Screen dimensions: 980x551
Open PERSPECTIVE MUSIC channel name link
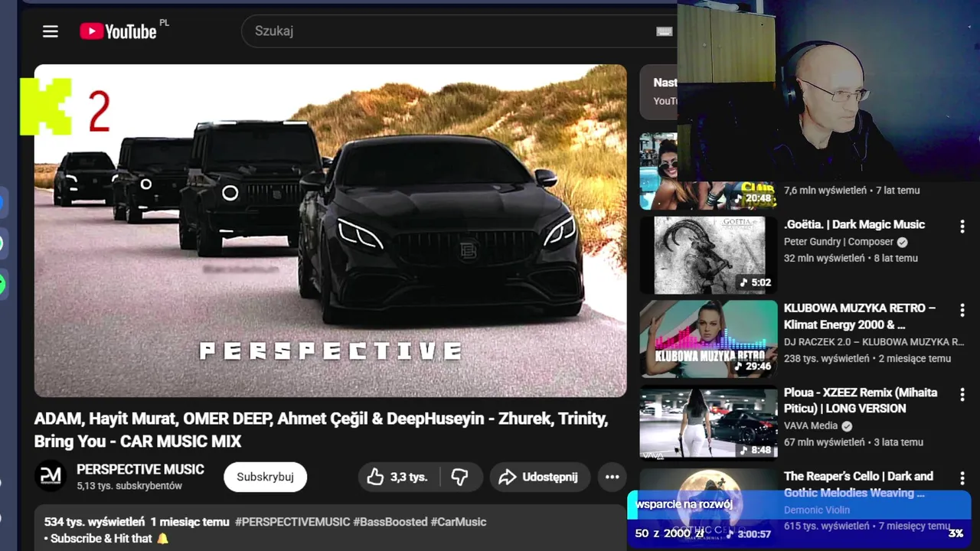click(x=140, y=469)
